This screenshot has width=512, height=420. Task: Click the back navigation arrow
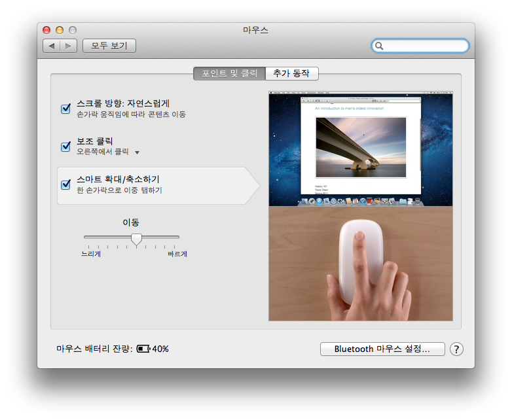click(x=52, y=46)
